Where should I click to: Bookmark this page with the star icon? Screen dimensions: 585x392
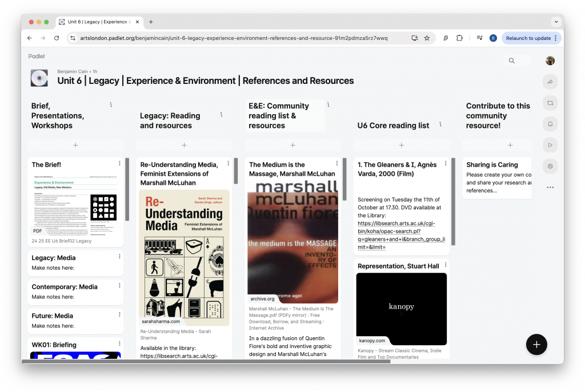(x=427, y=38)
